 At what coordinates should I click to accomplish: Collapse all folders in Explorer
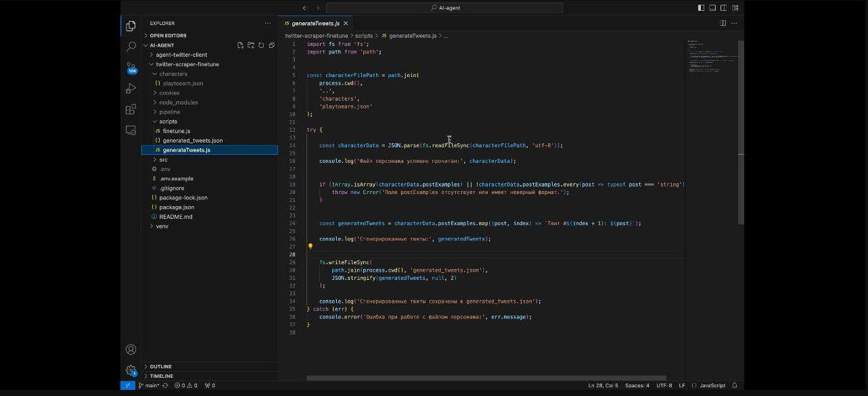pos(273,45)
